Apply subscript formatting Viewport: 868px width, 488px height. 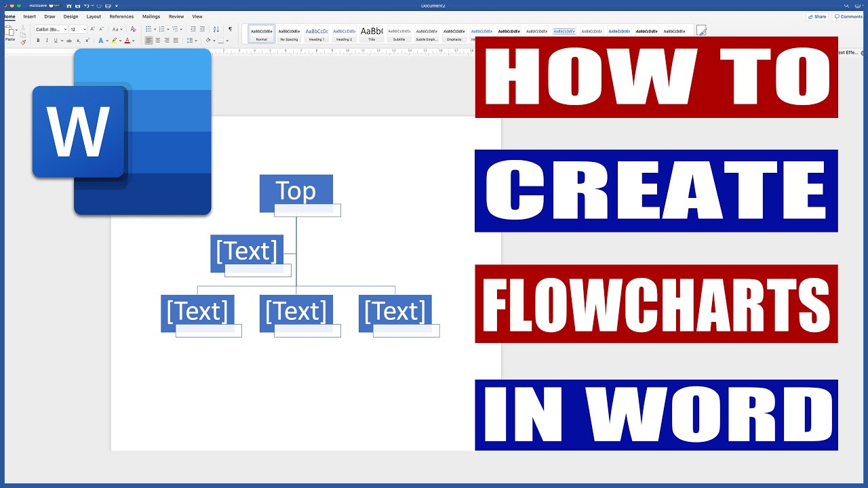[78, 41]
